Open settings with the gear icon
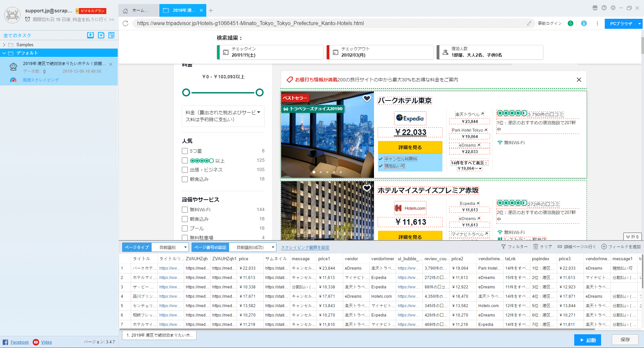644x348 pixels. tap(613, 8)
